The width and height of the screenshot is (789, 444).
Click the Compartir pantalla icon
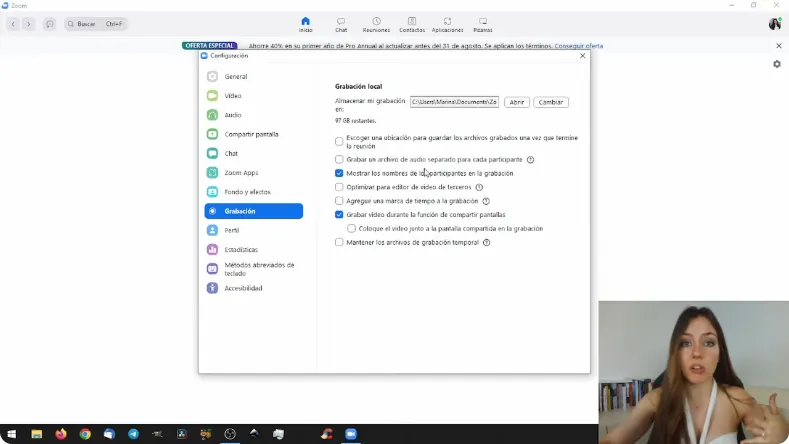coord(212,134)
